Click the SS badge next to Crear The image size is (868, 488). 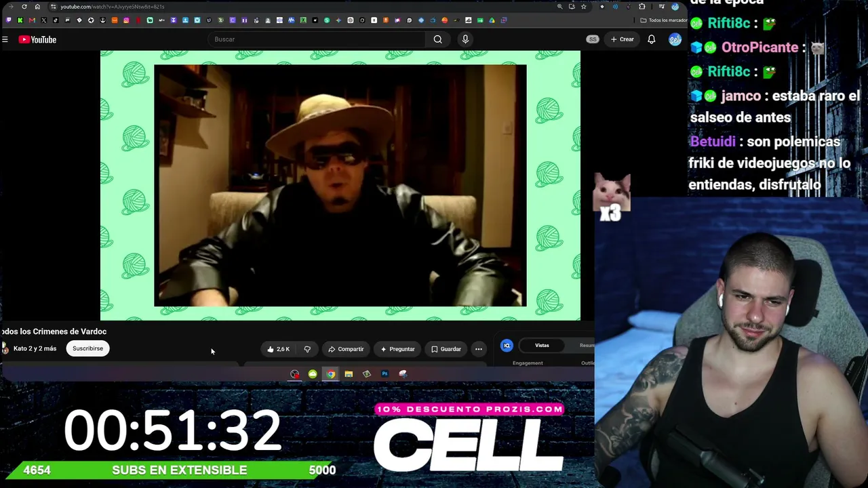coord(593,39)
